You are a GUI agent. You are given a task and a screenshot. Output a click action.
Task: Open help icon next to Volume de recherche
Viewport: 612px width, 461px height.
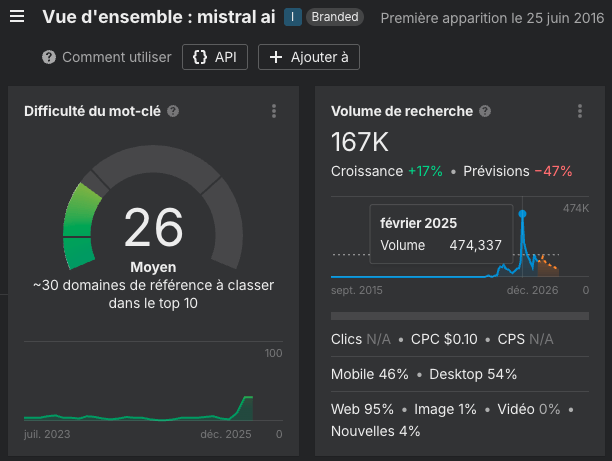coord(485,111)
